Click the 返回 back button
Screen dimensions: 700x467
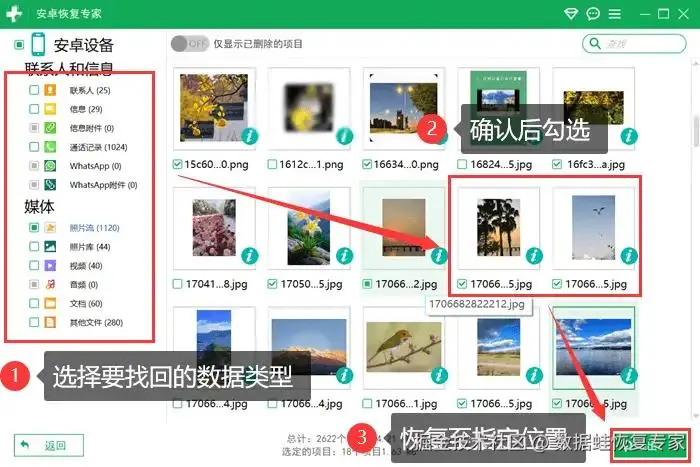[x=49, y=445]
